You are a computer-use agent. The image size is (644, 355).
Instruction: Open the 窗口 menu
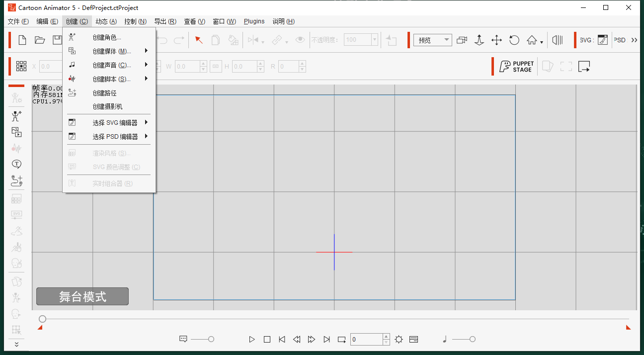click(225, 21)
